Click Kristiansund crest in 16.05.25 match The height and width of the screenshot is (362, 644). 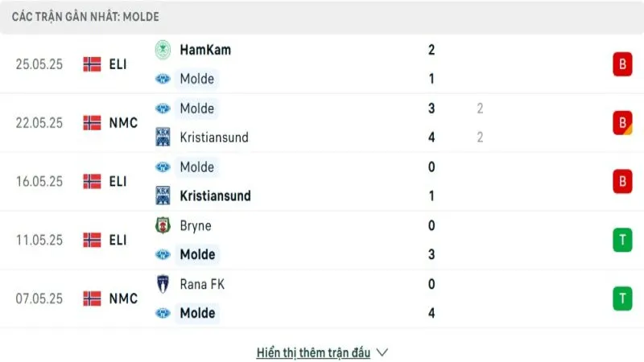pyautogui.click(x=163, y=195)
